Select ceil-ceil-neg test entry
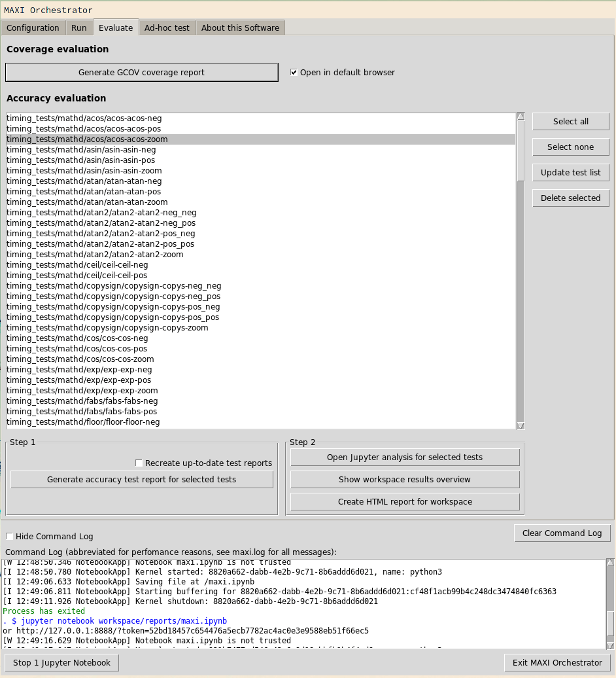Screen dimensions: 616x678 coord(261,265)
